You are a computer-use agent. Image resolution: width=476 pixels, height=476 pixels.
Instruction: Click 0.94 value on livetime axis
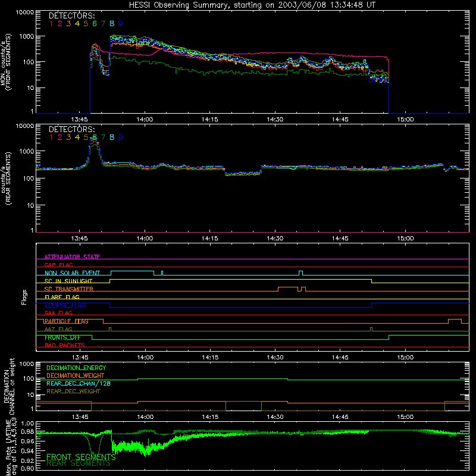[27, 451]
